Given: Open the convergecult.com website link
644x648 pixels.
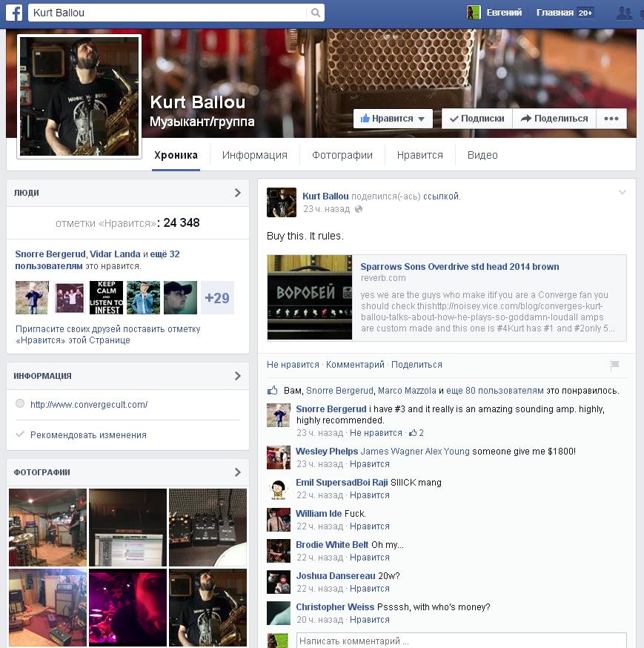Looking at the screenshot, I should 89,405.
